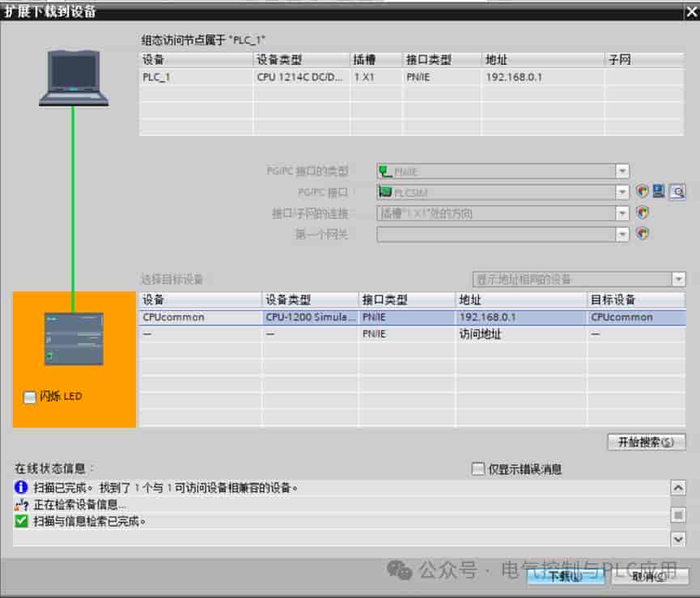The width and height of the screenshot is (700, 598).
Task: Click status list scroll down arrow
Action: [x=678, y=540]
